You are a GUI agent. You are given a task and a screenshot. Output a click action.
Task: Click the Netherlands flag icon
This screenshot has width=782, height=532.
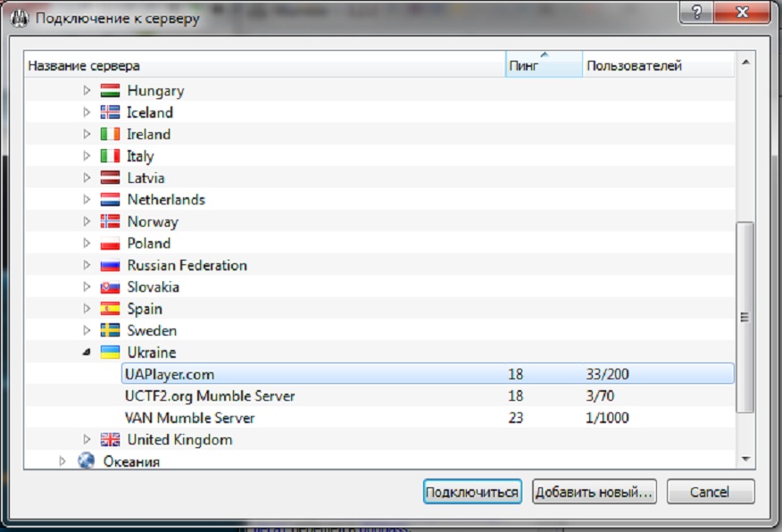click(x=110, y=199)
